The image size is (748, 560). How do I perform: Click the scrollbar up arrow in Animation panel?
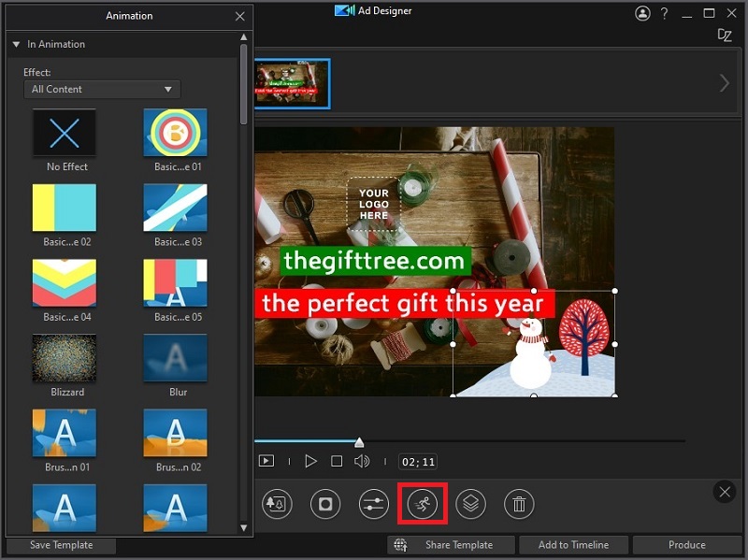coord(244,36)
